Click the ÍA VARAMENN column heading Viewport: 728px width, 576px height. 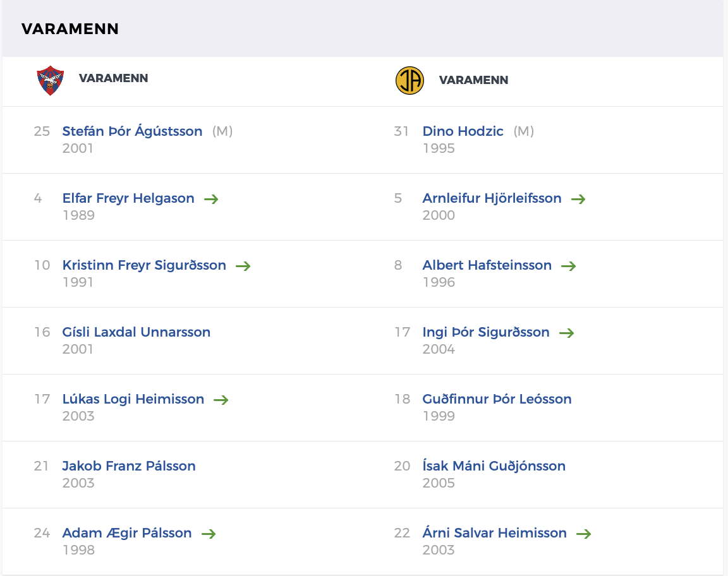click(473, 80)
